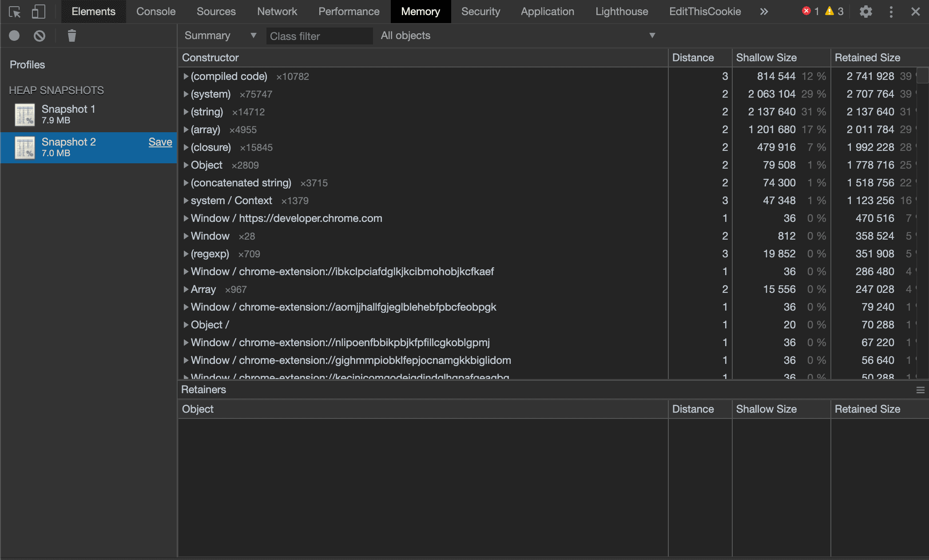Image resolution: width=929 pixels, height=560 pixels.
Task: Click the collect garbage trash icon
Action: 71,35
